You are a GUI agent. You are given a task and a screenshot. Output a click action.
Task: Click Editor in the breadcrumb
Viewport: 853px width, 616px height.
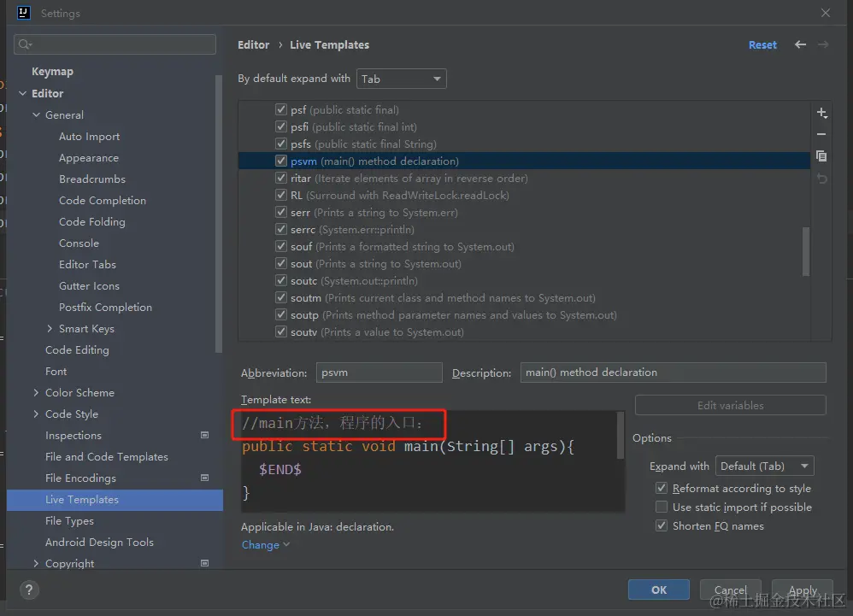(254, 45)
